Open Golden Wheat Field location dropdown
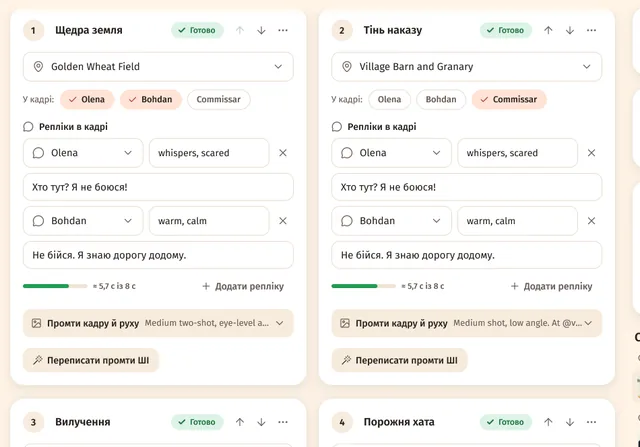The image size is (640, 447). [x=158, y=67]
